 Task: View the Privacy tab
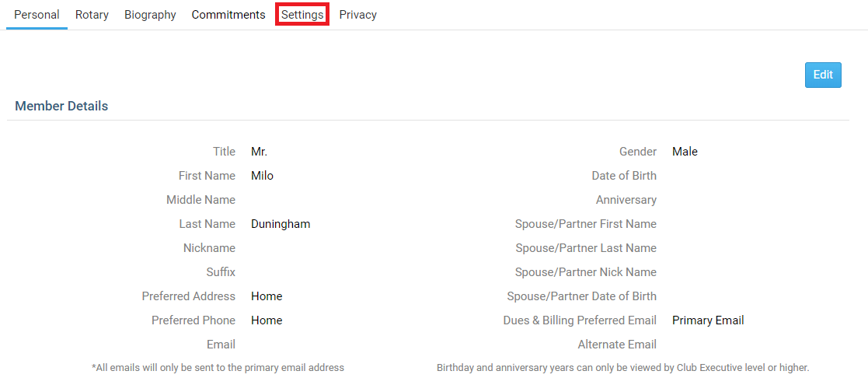coord(358,15)
